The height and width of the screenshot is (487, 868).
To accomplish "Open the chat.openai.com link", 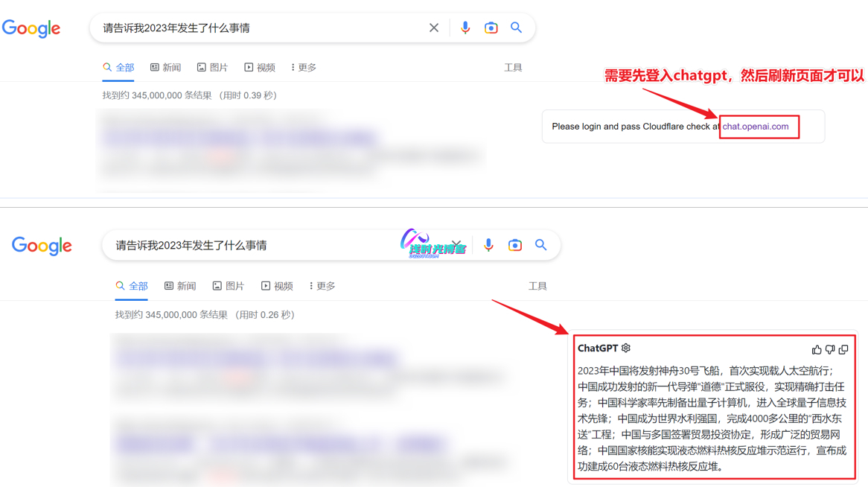I will [x=755, y=127].
